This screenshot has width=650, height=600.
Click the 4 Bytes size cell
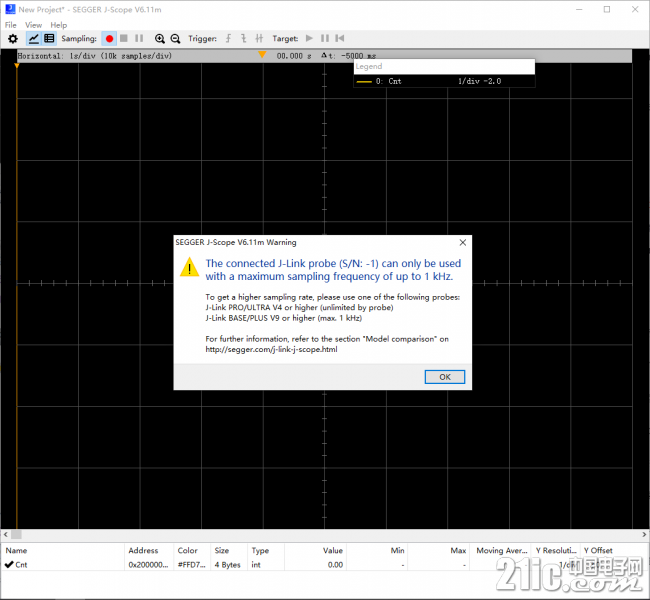228,564
